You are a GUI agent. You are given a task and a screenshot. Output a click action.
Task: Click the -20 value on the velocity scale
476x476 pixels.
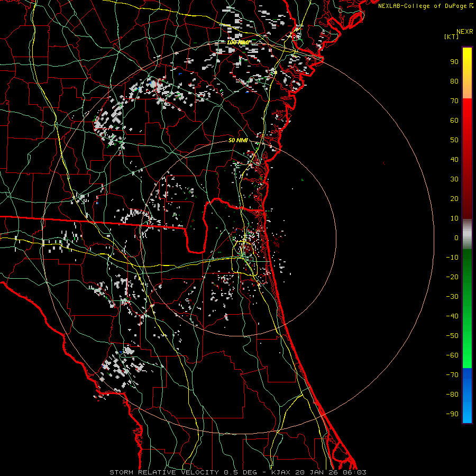452,277
